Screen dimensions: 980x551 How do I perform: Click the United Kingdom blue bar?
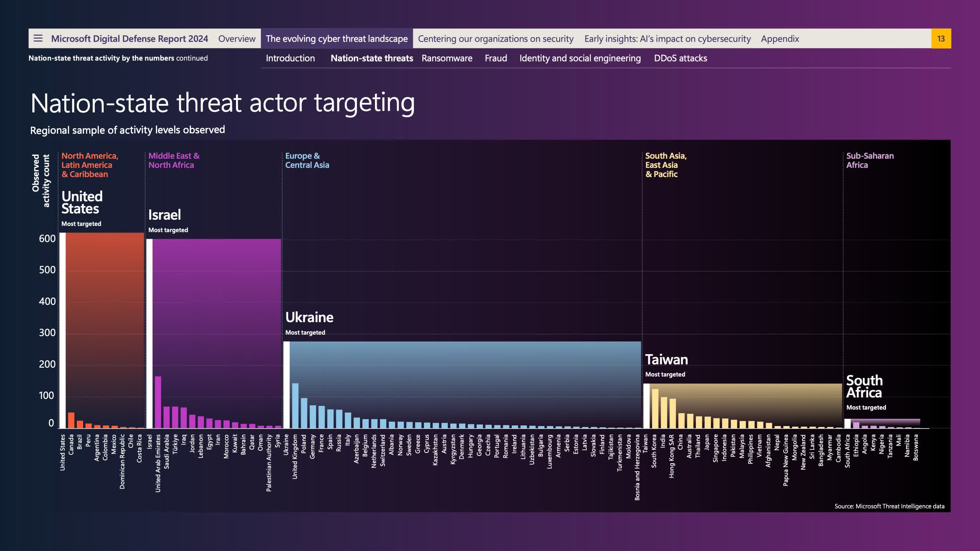point(295,406)
